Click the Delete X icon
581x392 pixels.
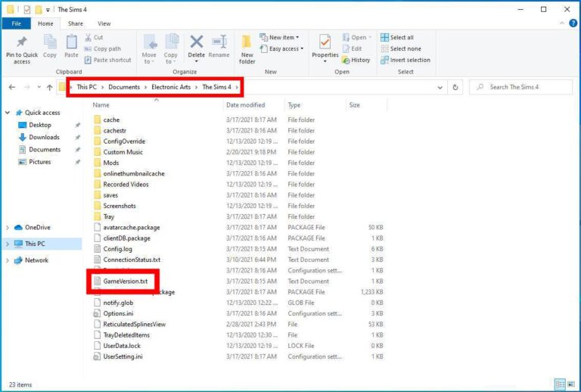click(197, 42)
